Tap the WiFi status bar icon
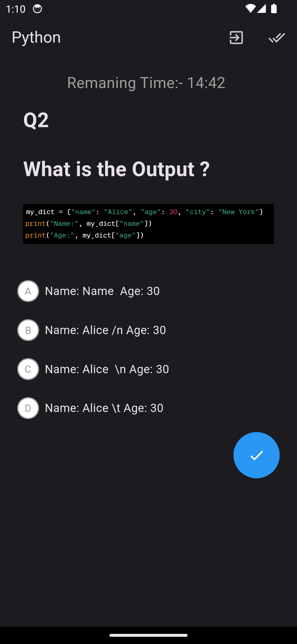This screenshot has height=644, width=297. [250, 9]
